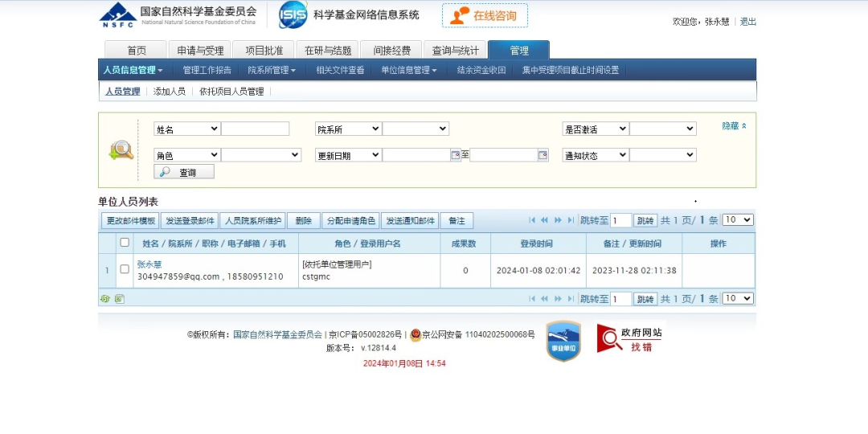Click the green refresh icon below table
The width and height of the screenshot is (868, 434).
tap(105, 299)
